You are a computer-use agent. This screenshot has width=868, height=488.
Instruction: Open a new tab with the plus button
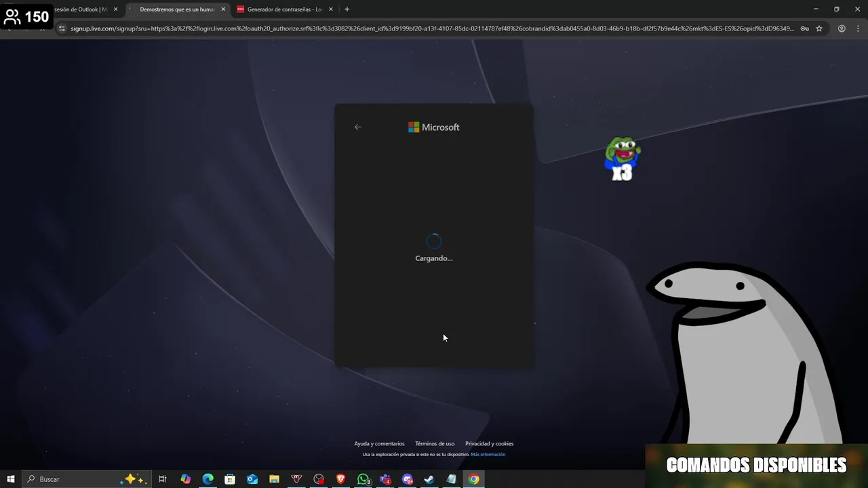point(347,9)
